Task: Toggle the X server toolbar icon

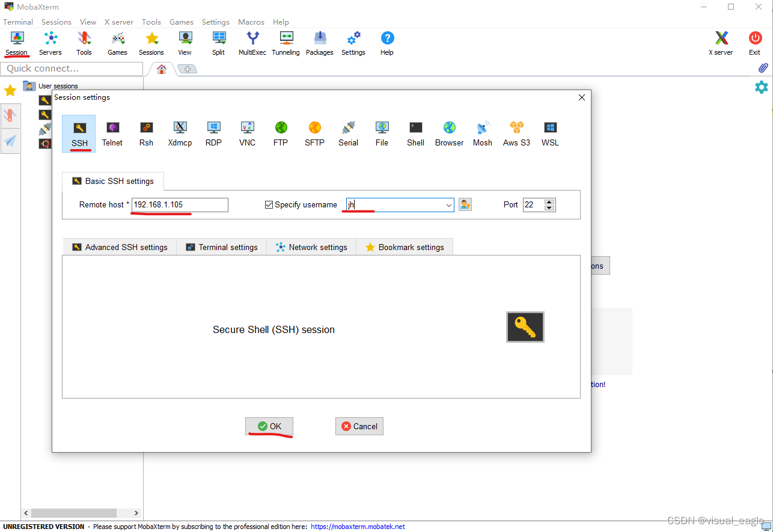Action: (x=722, y=43)
